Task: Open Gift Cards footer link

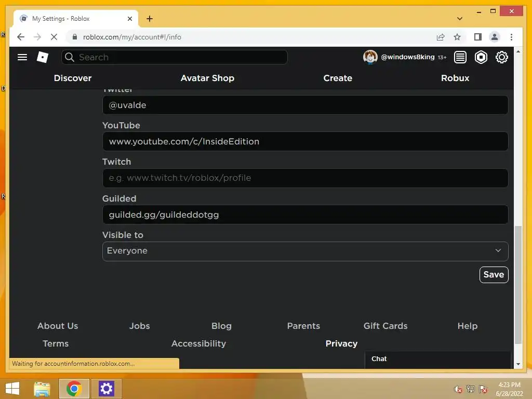Action: (385, 326)
